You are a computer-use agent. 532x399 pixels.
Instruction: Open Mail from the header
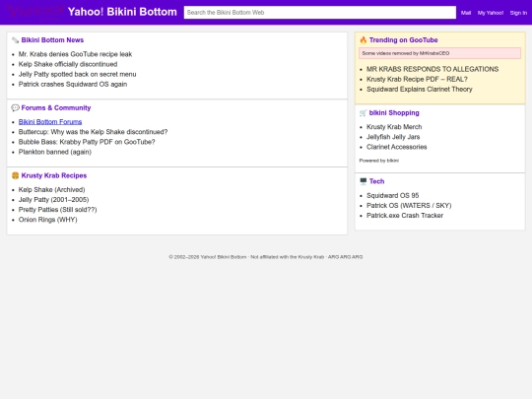coord(466,13)
